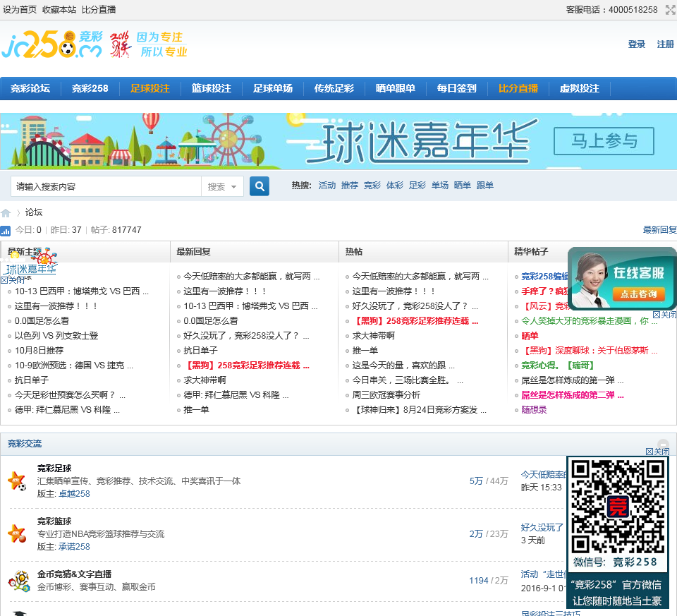
Task: Click the magnifier search button
Action: 260,186
